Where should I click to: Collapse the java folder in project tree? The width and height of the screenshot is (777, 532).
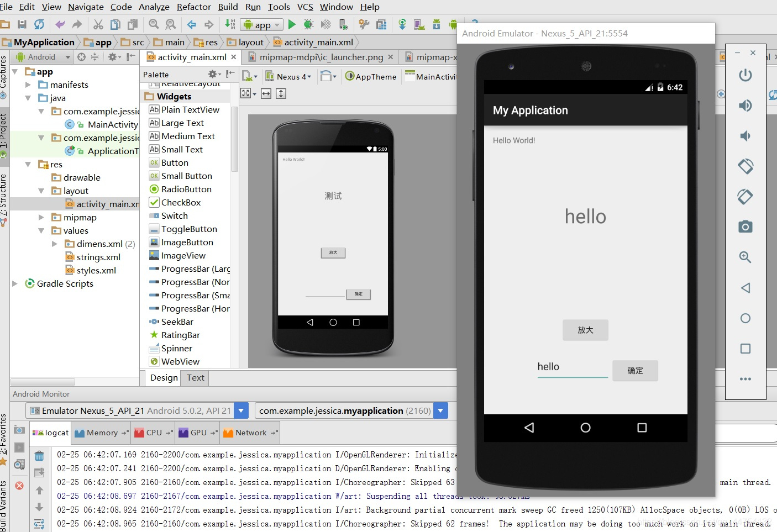[x=28, y=98]
